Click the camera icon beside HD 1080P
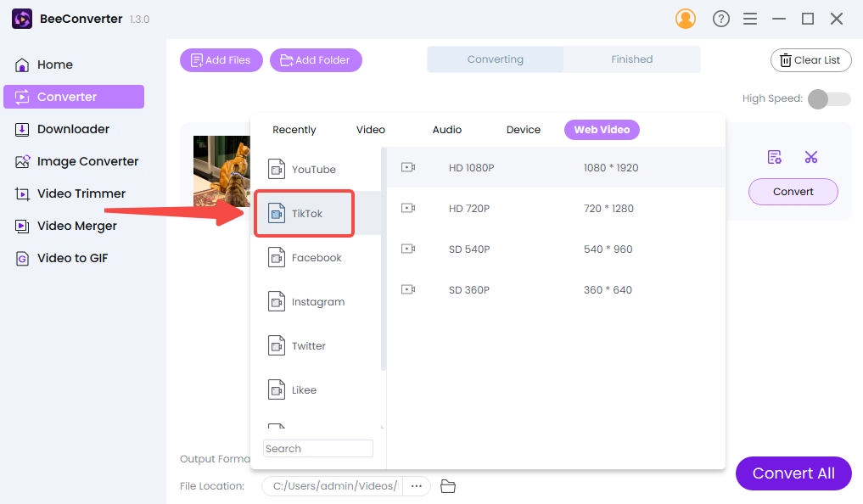The width and height of the screenshot is (863, 504). click(408, 167)
